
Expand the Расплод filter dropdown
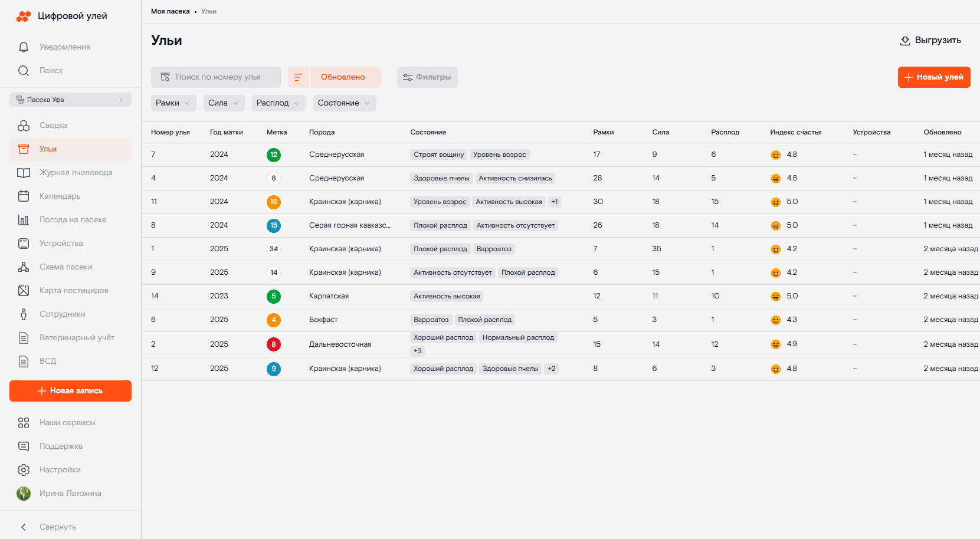coord(278,103)
